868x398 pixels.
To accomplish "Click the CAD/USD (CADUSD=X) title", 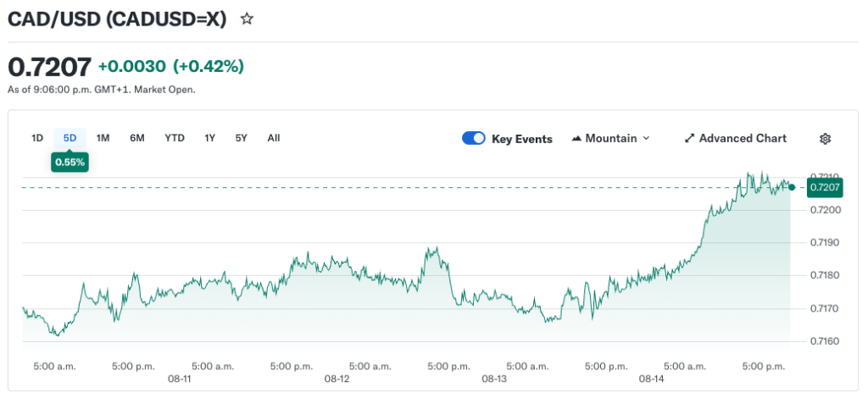I will pos(117,19).
